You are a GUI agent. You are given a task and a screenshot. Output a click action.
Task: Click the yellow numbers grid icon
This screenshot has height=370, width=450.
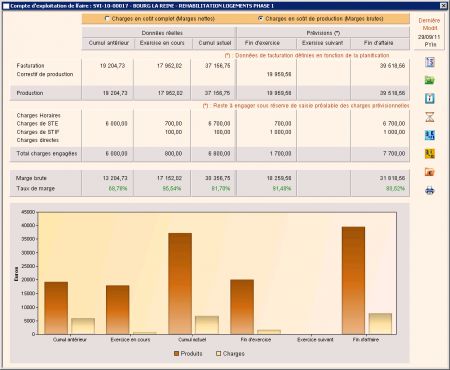[430, 154]
